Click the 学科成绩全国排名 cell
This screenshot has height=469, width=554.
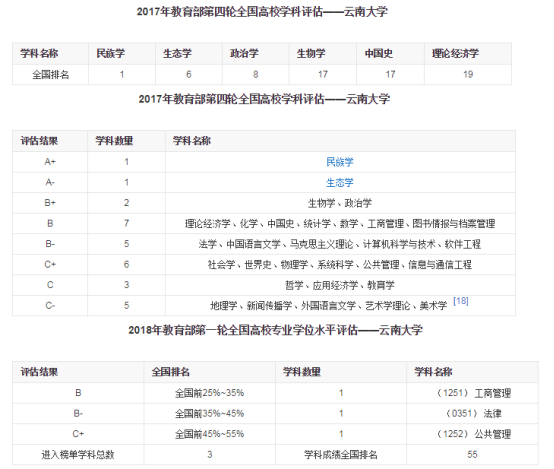click(341, 455)
